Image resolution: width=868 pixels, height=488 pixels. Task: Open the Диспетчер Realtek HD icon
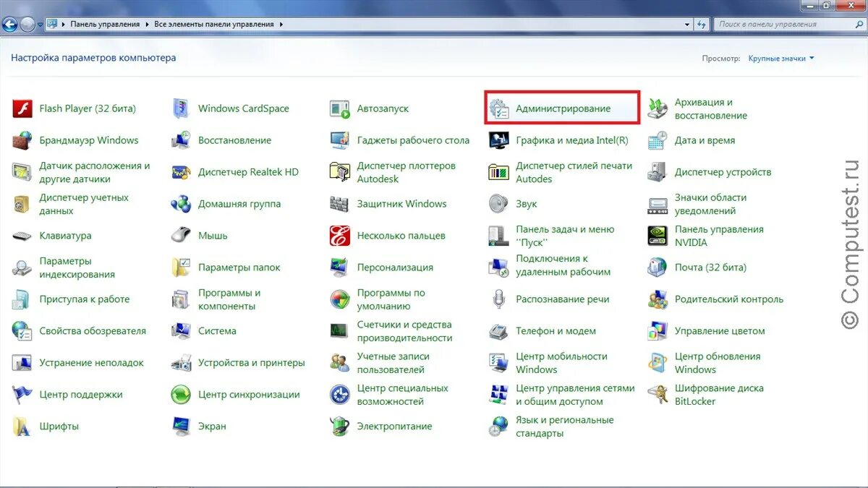pyautogui.click(x=181, y=172)
